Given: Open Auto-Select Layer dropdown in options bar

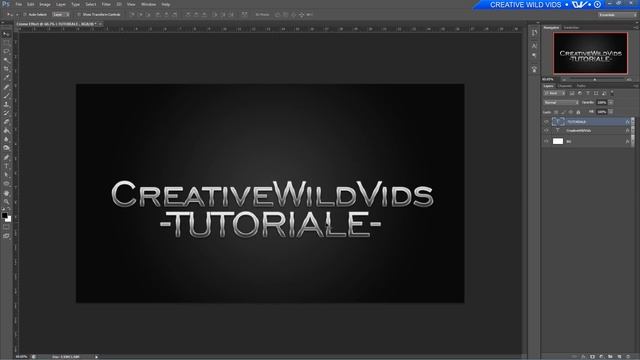Looking at the screenshot, I should (60, 14).
